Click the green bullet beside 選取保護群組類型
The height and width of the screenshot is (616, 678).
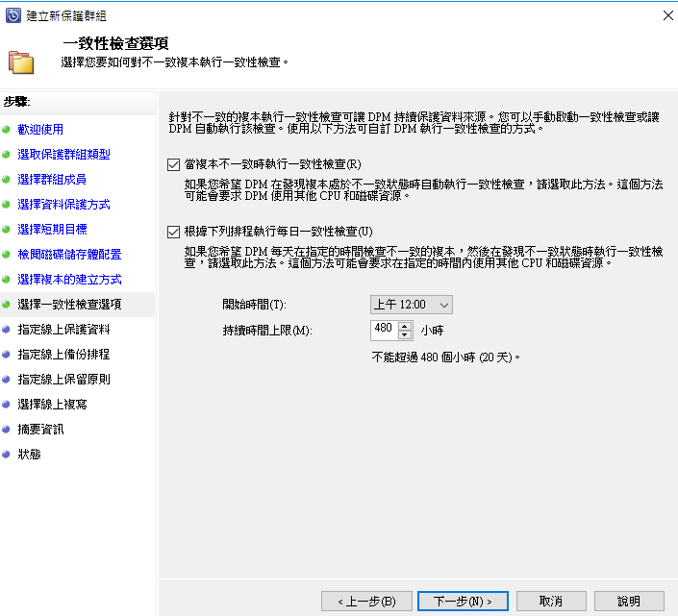click(x=6, y=154)
